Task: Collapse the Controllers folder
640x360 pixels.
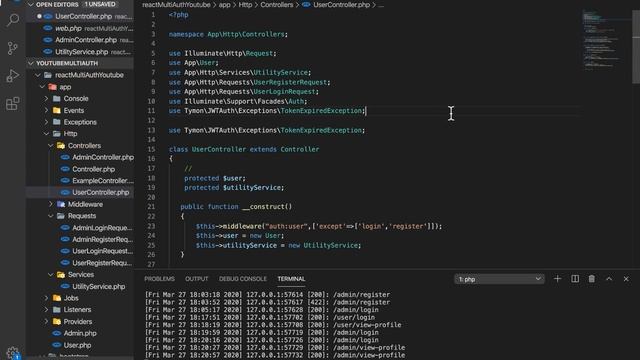Action: [51, 146]
